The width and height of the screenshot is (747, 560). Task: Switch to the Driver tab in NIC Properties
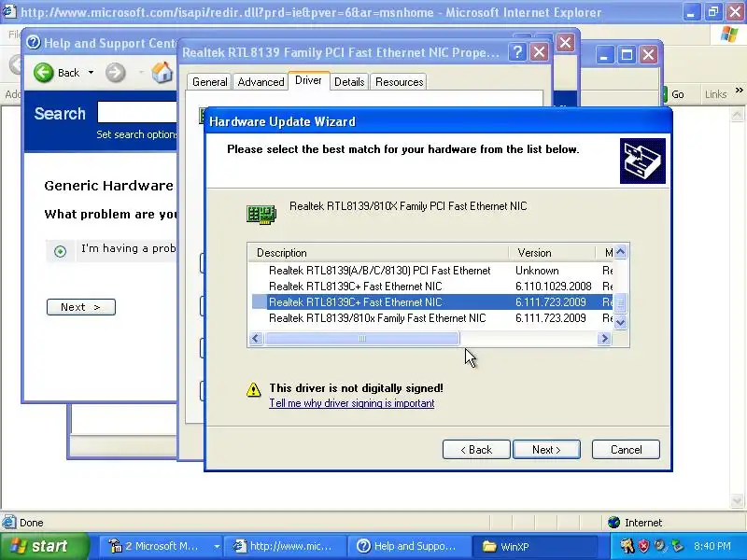(x=308, y=80)
